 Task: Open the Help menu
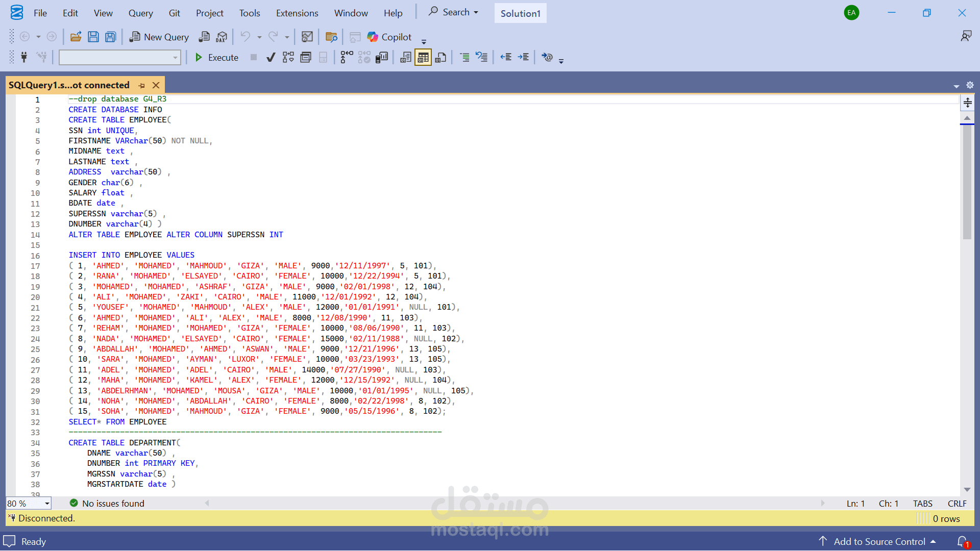(393, 13)
